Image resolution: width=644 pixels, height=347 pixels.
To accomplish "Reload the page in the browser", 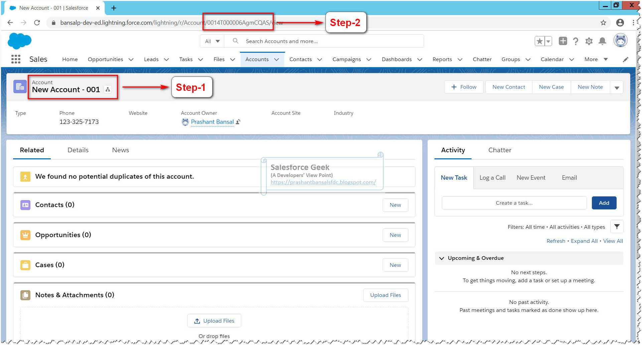I will point(37,22).
